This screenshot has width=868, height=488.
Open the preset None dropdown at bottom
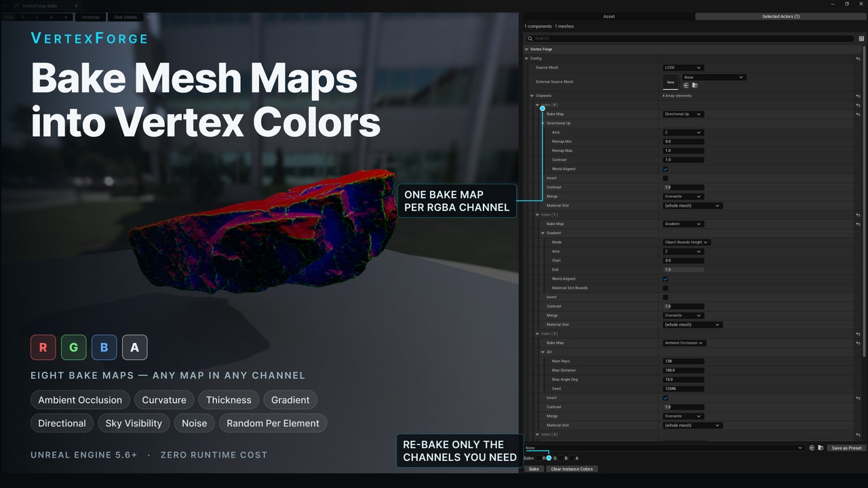665,448
